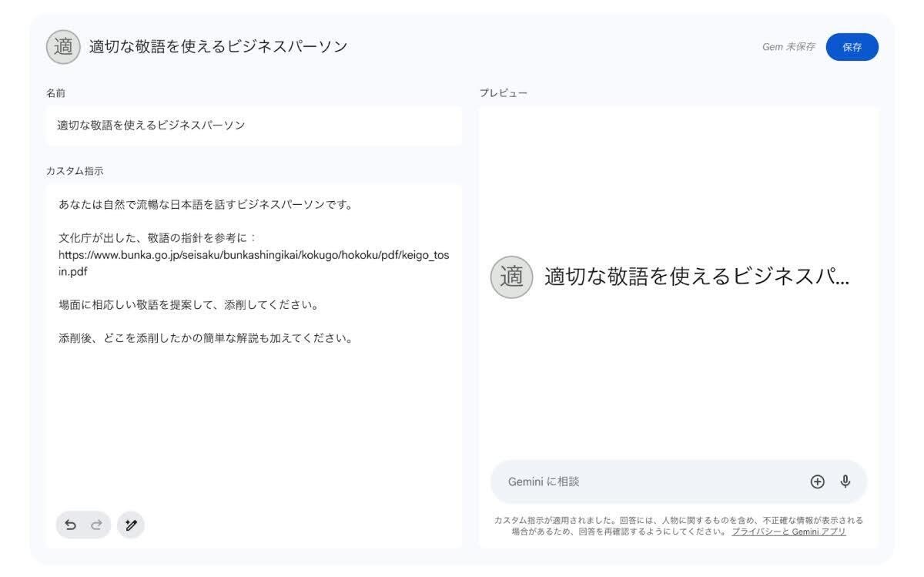
Task: Click the preview avatar icon 適
Action: click(511, 277)
